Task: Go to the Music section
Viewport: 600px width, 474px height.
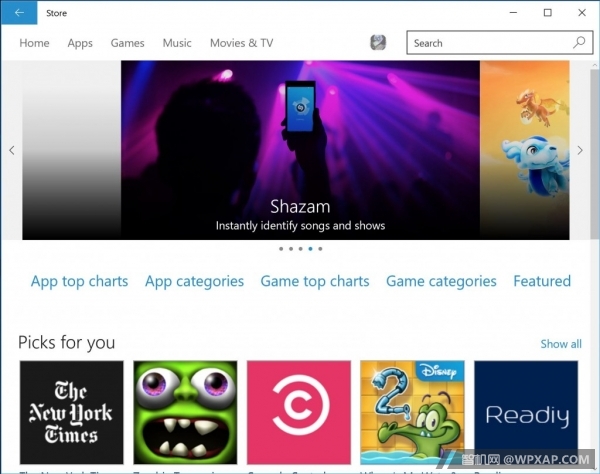Action: (x=177, y=43)
